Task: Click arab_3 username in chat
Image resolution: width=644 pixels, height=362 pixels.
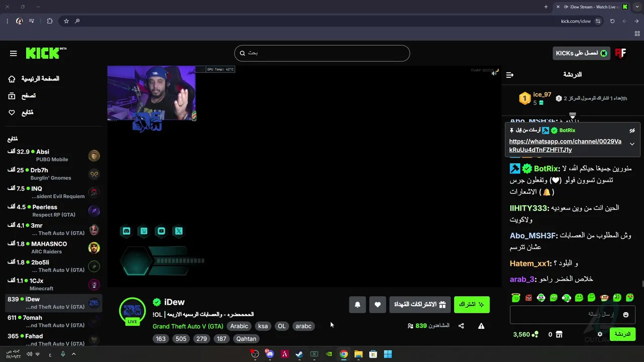Action: pos(522,279)
